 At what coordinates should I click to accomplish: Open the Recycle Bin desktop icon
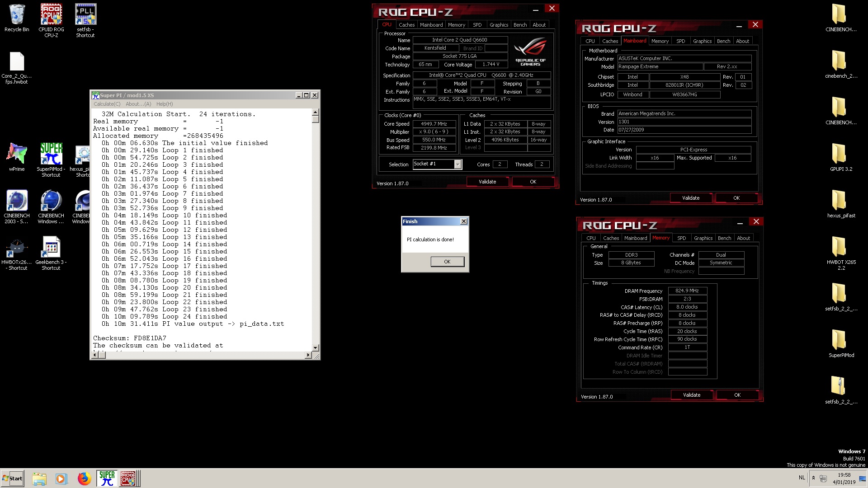click(x=17, y=18)
